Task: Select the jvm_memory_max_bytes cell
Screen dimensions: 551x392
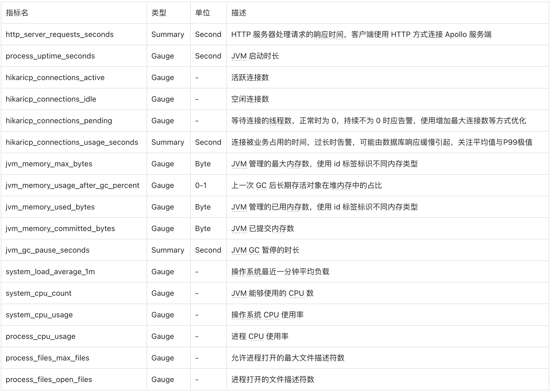Action: point(49,164)
